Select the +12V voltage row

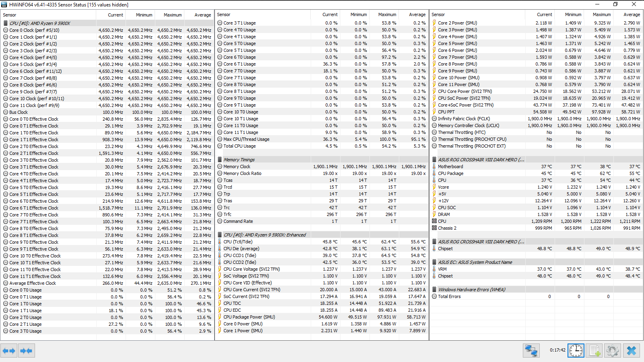[x=536, y=201]
